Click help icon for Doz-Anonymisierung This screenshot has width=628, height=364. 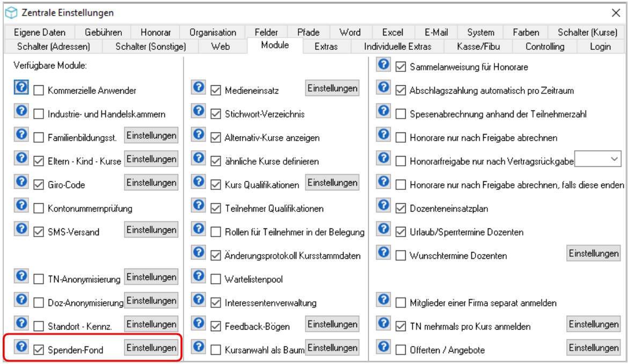pos(21,300)
